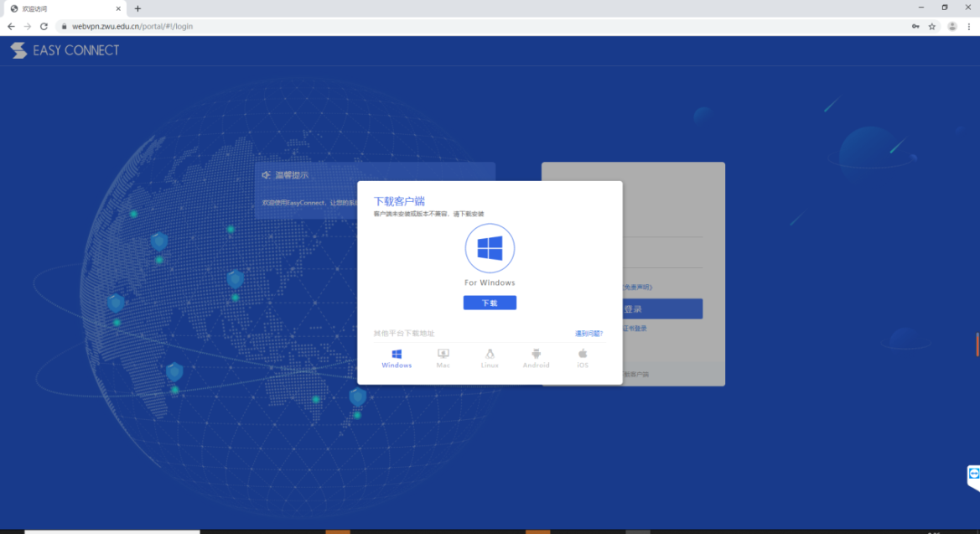
Task: View site info via the lock icon
Action: 64,26
